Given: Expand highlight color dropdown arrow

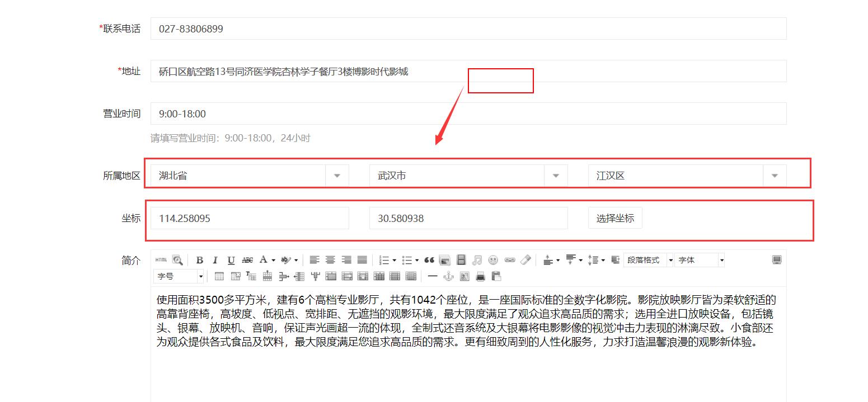Looking at the screenshot, I should [x=296, y=260].
